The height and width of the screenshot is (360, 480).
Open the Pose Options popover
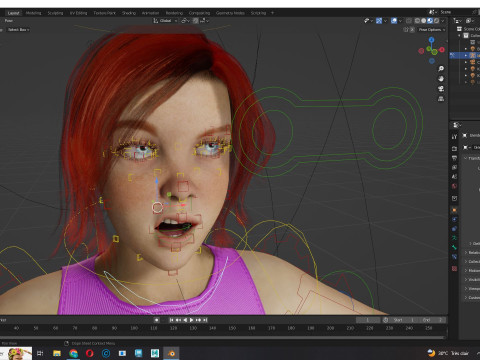pyautogui.click(x=432, y=30)
